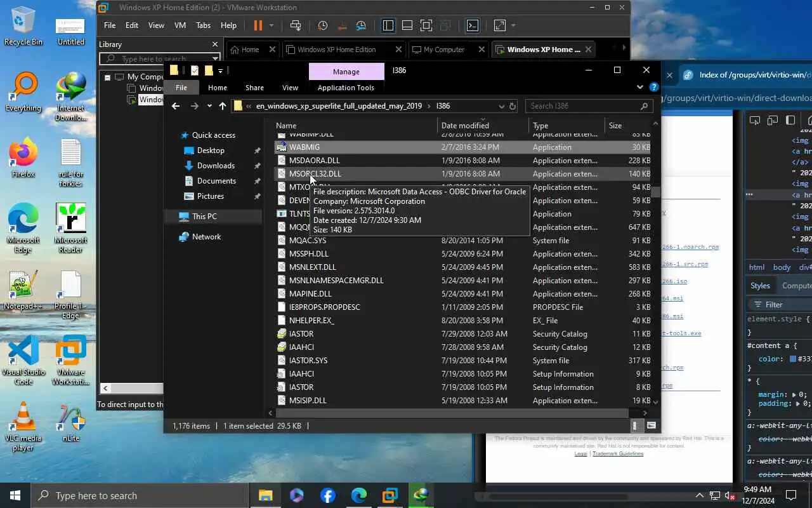Open the Tabs menu in VMware
The width and height of the screenshot is (812, 508).
point(203,25)
